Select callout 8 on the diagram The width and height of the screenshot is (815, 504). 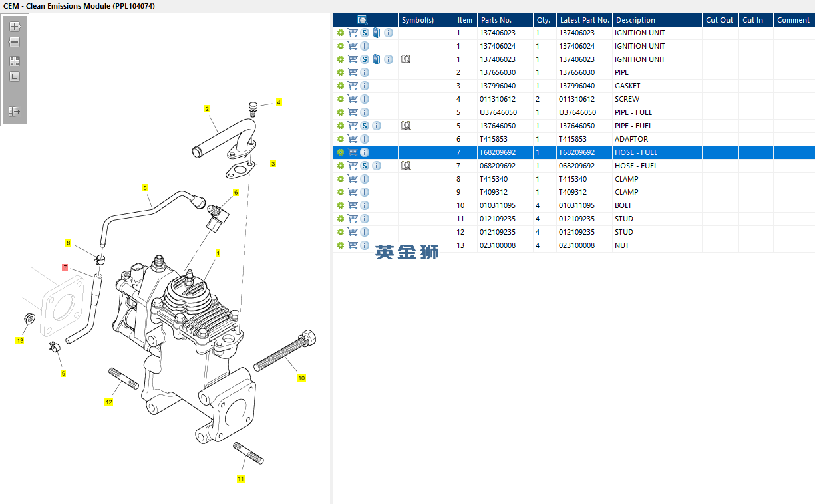(x=68, y=243)
